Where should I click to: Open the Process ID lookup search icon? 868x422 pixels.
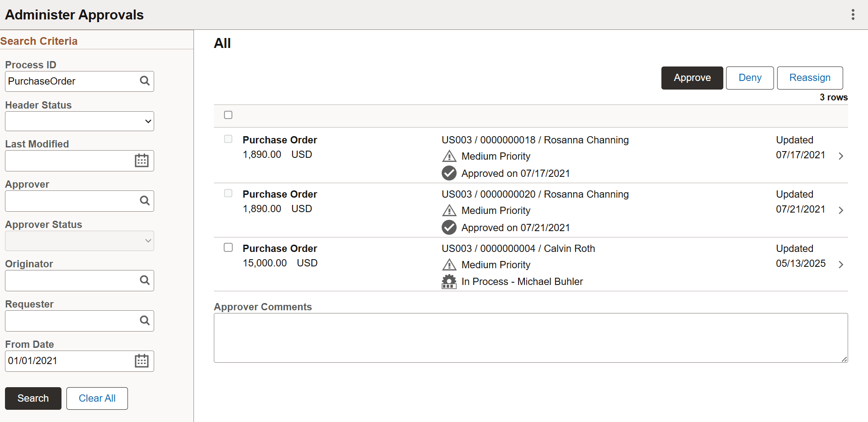click(x=145, y=81)
